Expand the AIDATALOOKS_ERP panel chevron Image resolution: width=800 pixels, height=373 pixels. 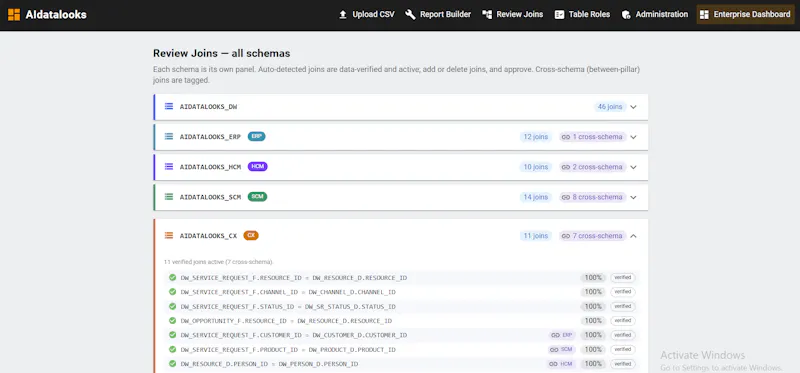coord(634,137)
